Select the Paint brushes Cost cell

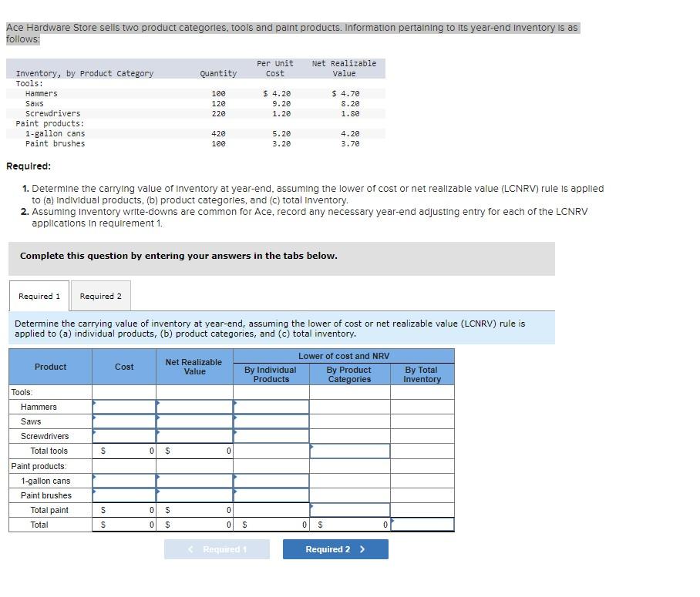pos(124,496)
